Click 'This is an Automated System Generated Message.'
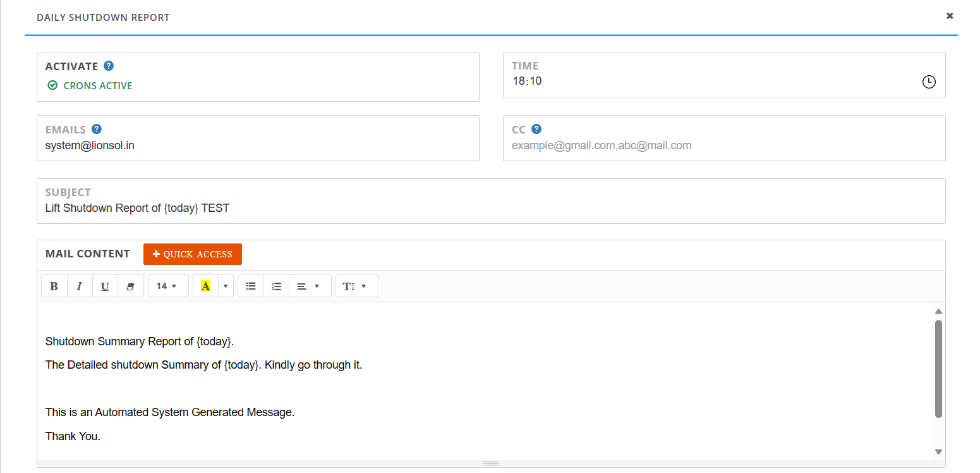 pyautogui.click(x=170, y=412)
